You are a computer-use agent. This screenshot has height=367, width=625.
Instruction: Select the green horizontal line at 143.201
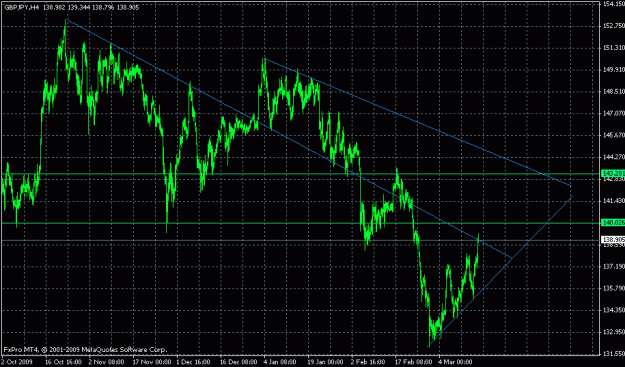pyautogui.click(x=300, y=174)
